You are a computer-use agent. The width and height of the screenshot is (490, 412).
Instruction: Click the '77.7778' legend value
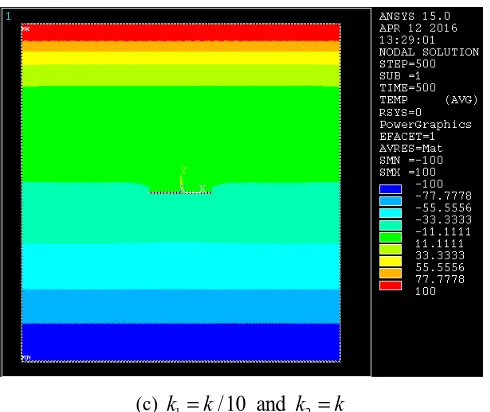tap(440, 279)
